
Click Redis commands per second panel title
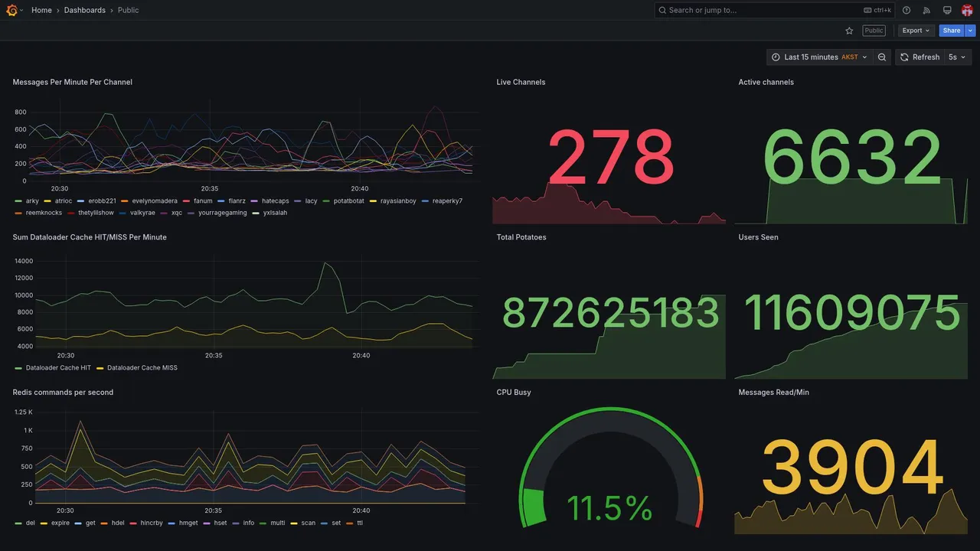[x=63, y=392]
